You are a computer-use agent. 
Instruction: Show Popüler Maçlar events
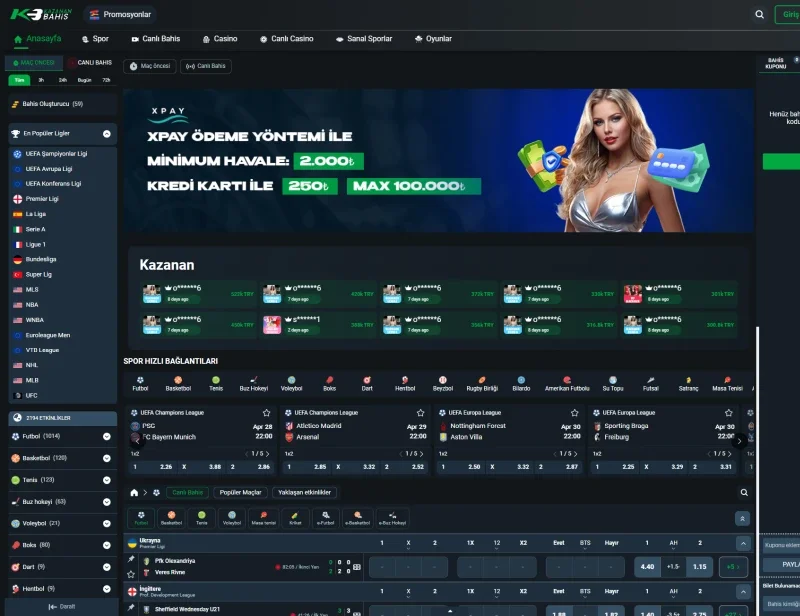240,492
